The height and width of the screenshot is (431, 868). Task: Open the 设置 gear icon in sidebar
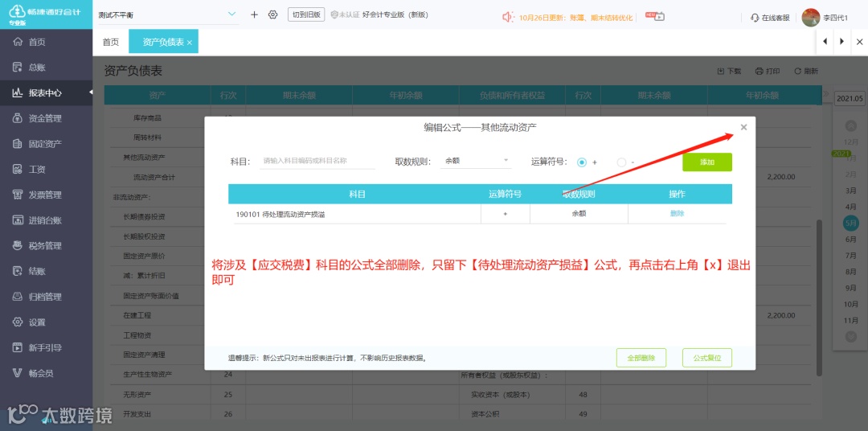click(18, 322)
